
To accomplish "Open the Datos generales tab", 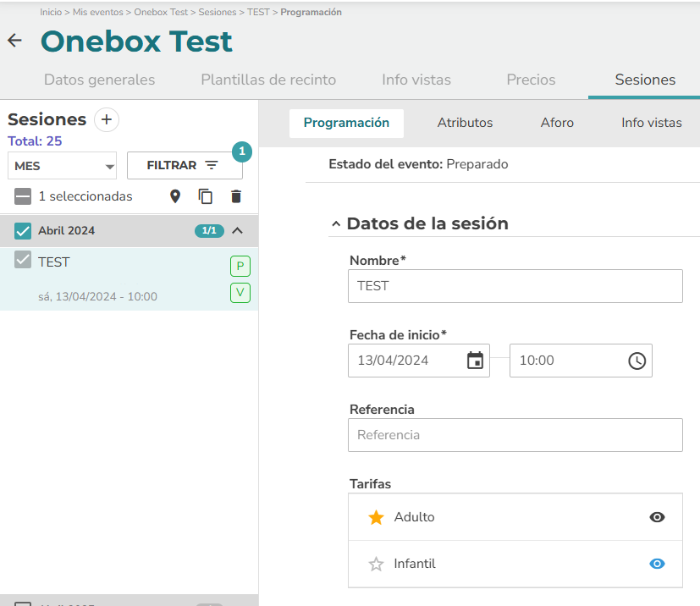I will [x=100, y=80].
